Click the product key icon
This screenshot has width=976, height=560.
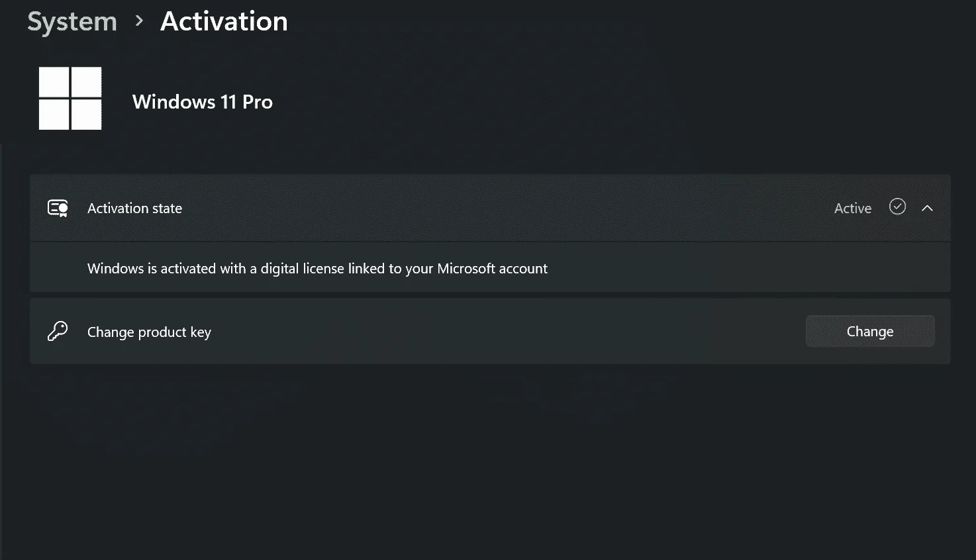point(58,331)
